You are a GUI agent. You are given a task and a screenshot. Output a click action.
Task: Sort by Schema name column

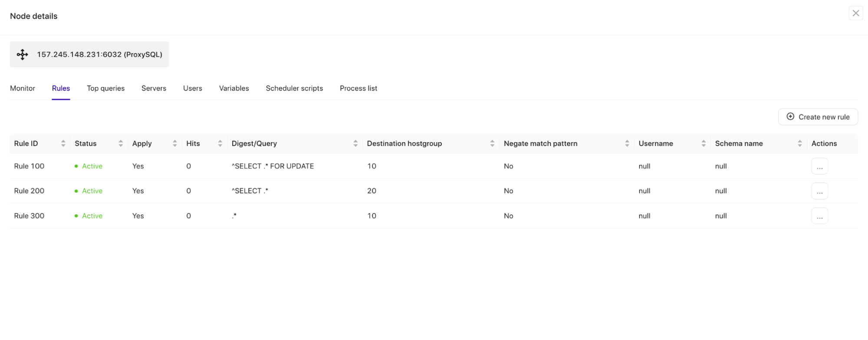click(800, 143)
